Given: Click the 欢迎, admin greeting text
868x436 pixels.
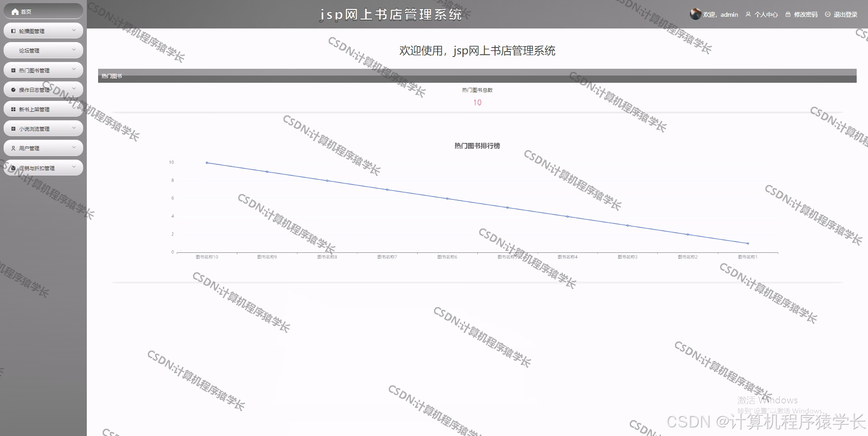Looking at the screenshot, I should pos(721,14).
